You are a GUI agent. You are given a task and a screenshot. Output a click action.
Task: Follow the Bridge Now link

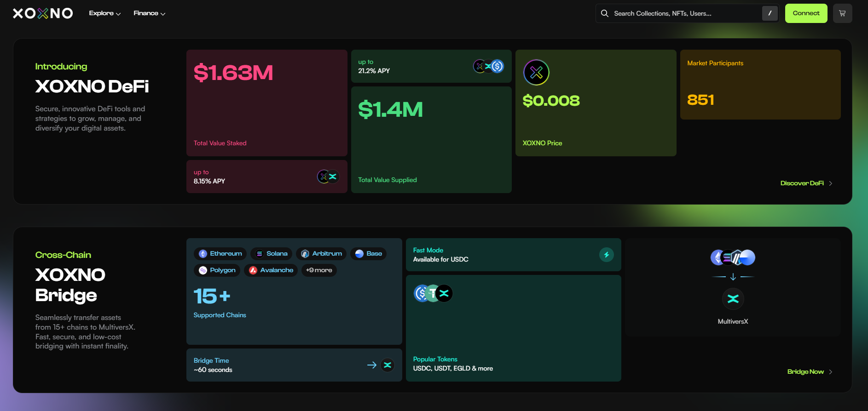coord(809,372)
